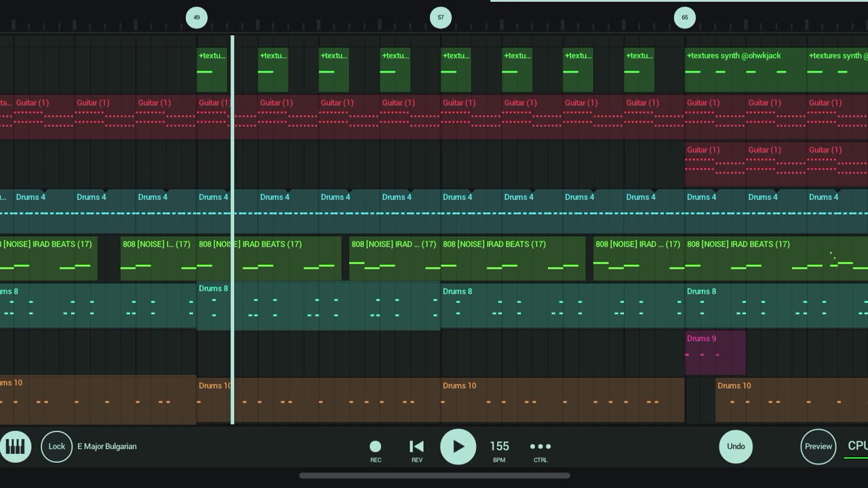The width and height of the screenshot is (868, 488).
Task: Select the Drums 10 clip after the gap past bar 65
Action: click(x=791, y=401)
